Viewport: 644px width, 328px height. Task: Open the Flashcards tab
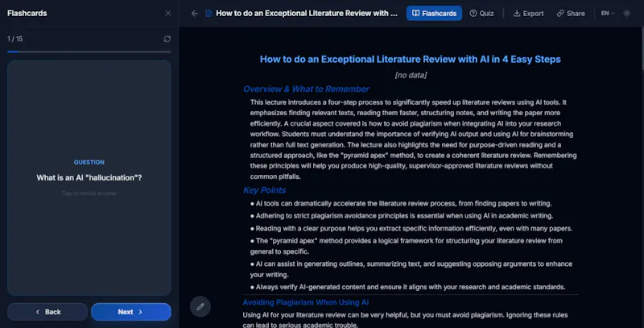click(x=434, y=13)
